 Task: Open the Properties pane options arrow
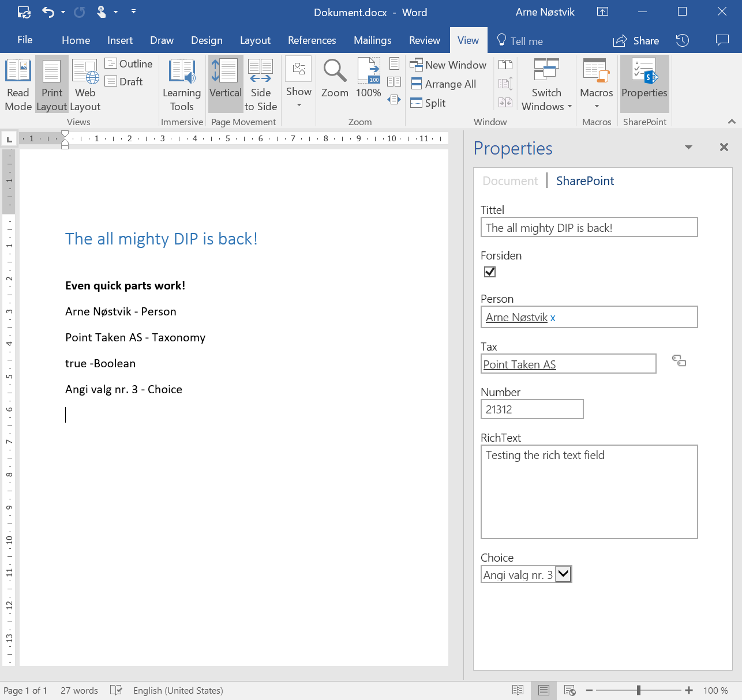click(x=688, y=148)
